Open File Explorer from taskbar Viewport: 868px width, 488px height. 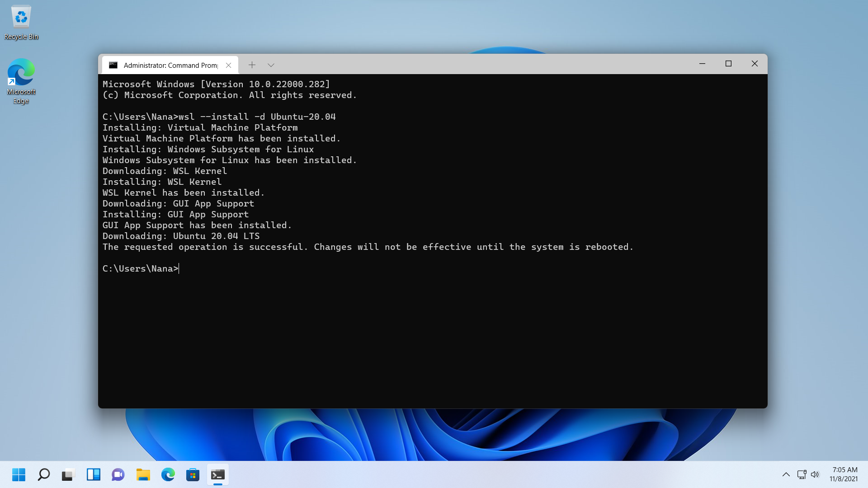pyautogui.click(x=143, y=474)
